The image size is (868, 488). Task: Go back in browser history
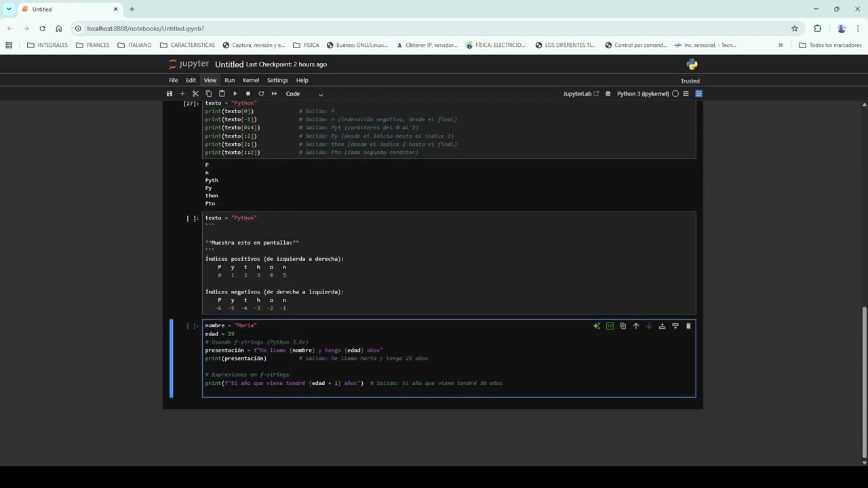9,28
